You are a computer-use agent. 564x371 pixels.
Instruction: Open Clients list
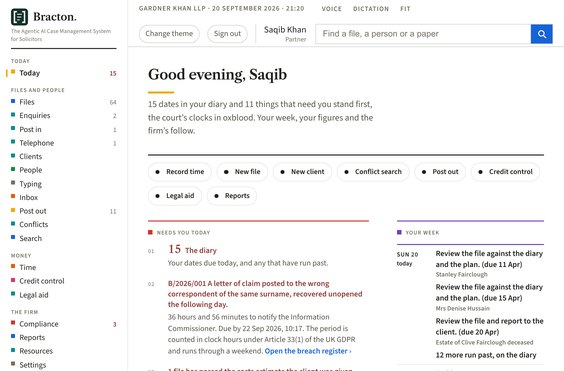(x=31, y=157)
